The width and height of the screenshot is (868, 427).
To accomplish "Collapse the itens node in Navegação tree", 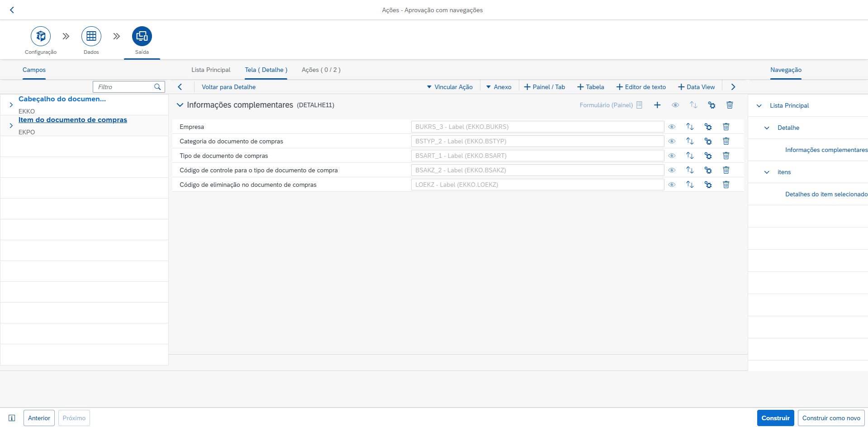I will pyautogui.click(x=767, y=172).
